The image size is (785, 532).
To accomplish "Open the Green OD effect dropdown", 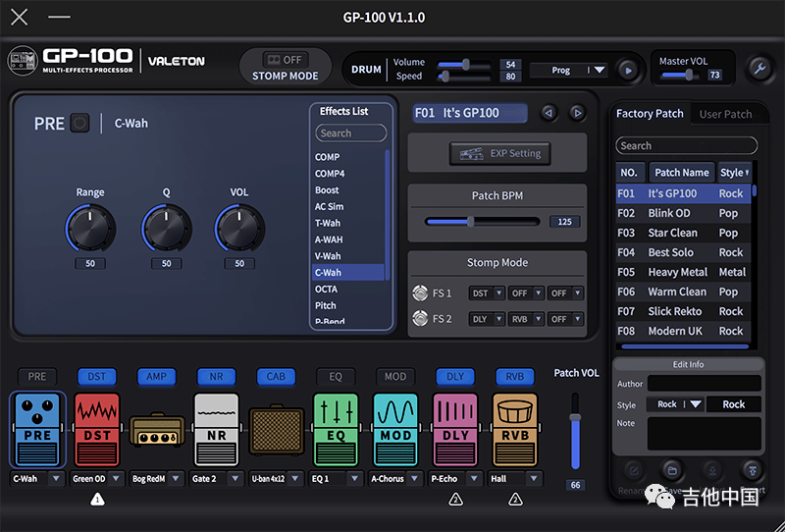I will 97,479.
